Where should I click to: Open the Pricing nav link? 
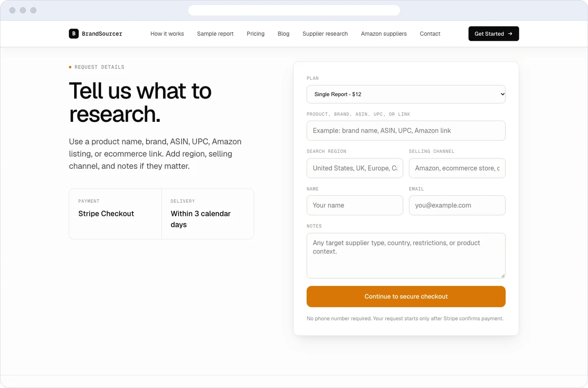(x=255, y=34)
